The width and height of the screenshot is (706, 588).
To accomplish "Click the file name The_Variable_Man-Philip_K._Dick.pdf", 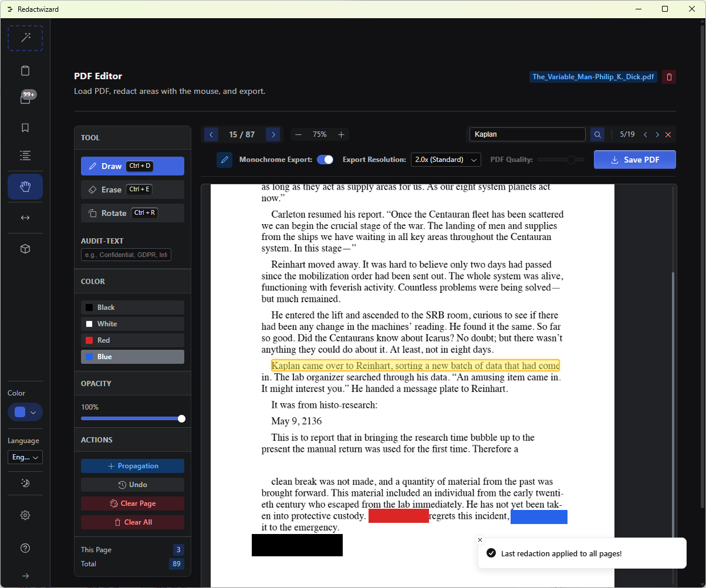I will (x=593, y=77).
